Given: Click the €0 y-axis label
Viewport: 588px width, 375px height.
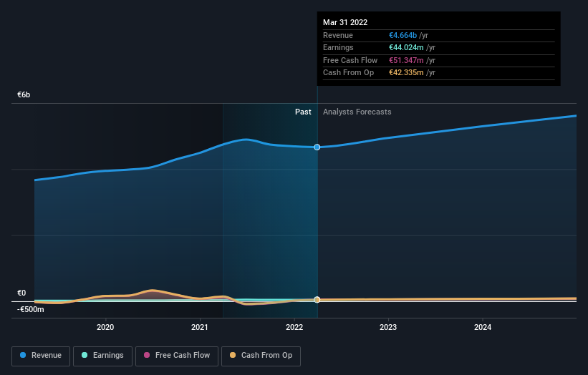Looking at the screenshot, I should [21, 293].
